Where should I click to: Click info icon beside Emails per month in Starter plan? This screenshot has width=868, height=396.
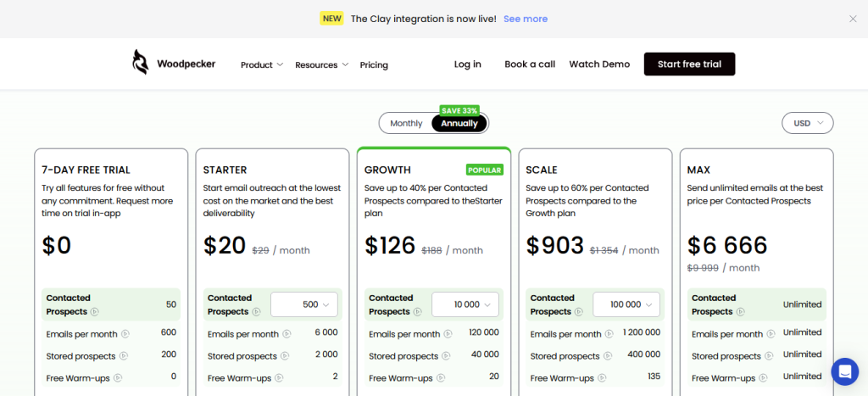pyautogui.click(x=287, y=334)
